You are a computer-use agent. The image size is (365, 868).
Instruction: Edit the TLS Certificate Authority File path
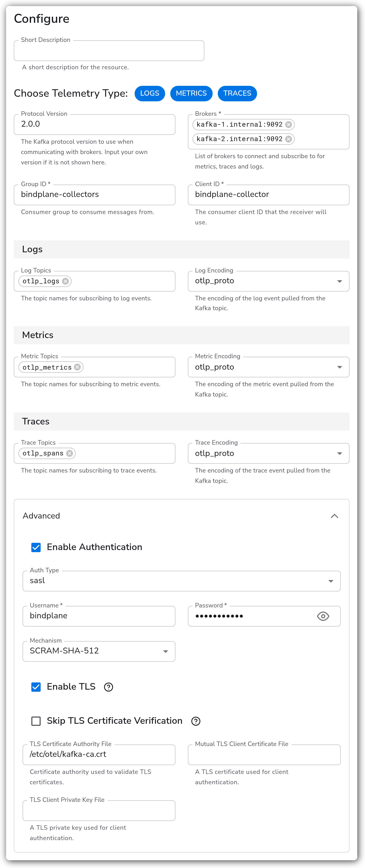(99, 754)
